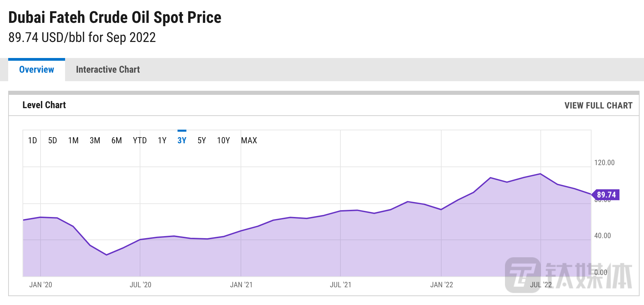Click the Level Chart heading
The height and width of the screenshot is (305, 644).
[x=44, y=105]
